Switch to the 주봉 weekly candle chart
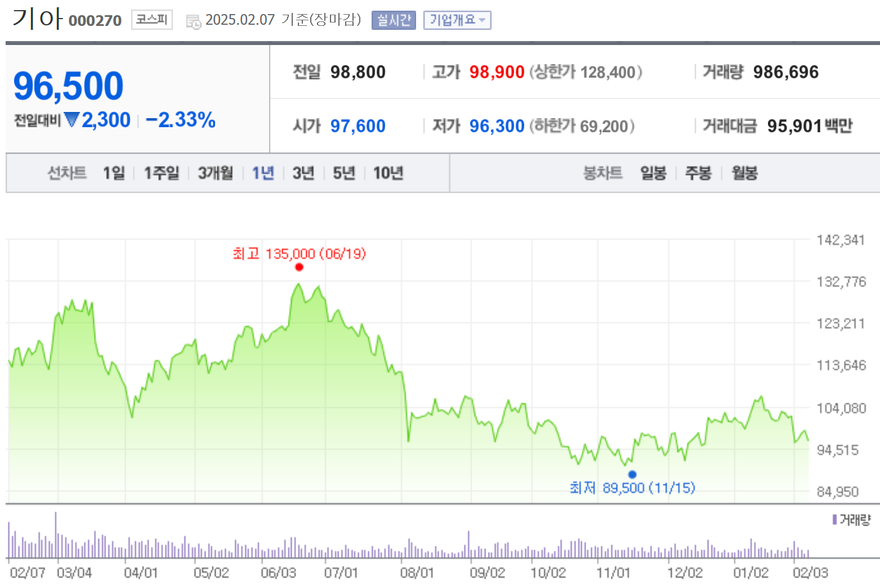 (x=698, y=173)
